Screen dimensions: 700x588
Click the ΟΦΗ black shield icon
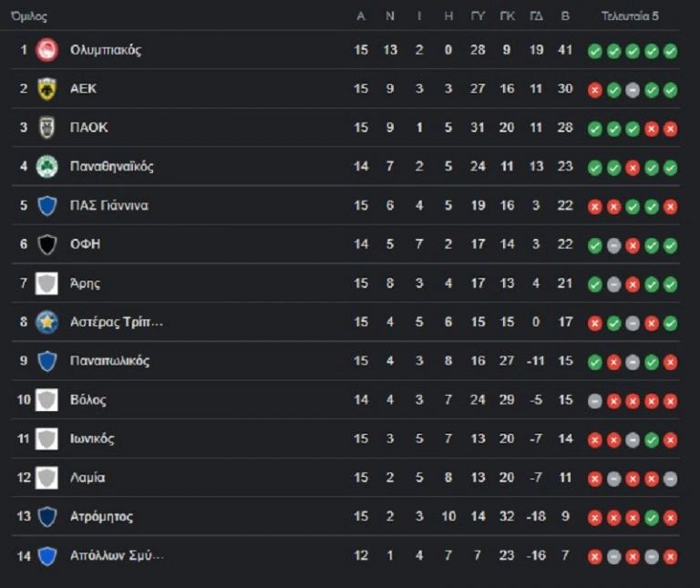pyautogui.click(x=46, y=244)
